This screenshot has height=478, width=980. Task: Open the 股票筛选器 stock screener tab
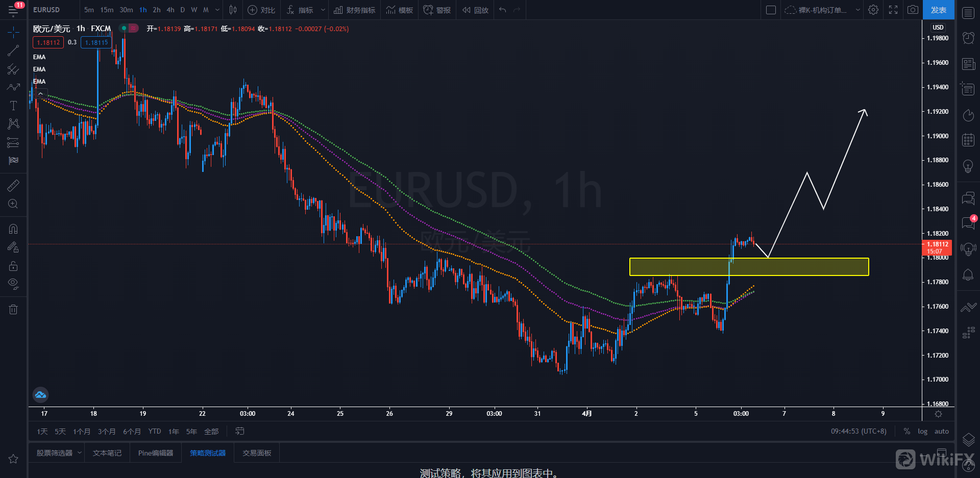pyautogui.click(x=55, y=453)
